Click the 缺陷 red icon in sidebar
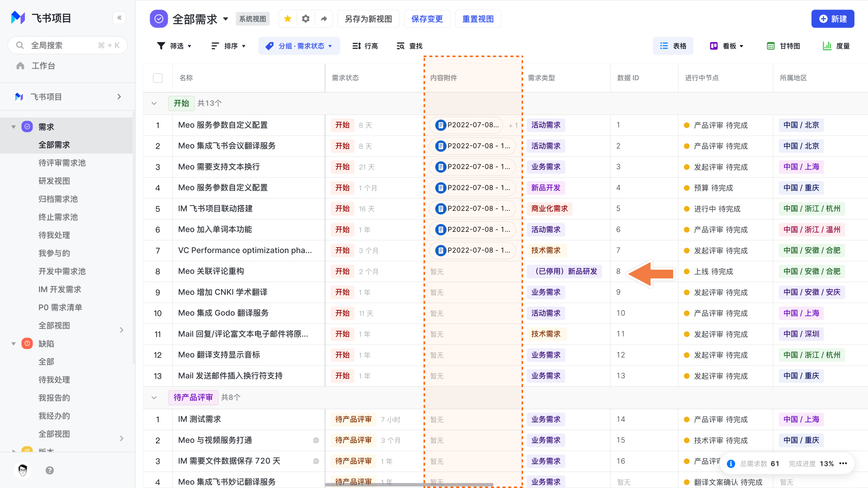 (27, 344)
